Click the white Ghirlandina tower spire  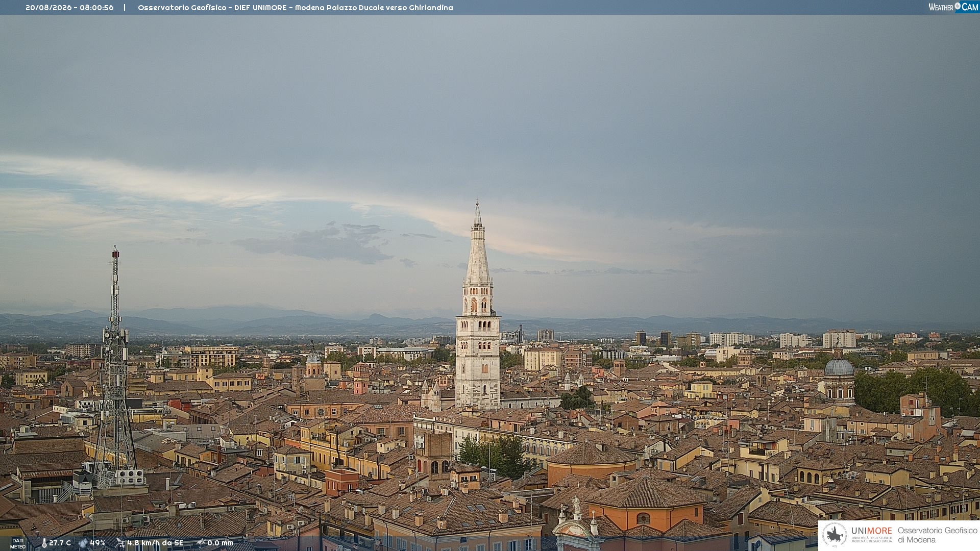(x=478, y=306)
